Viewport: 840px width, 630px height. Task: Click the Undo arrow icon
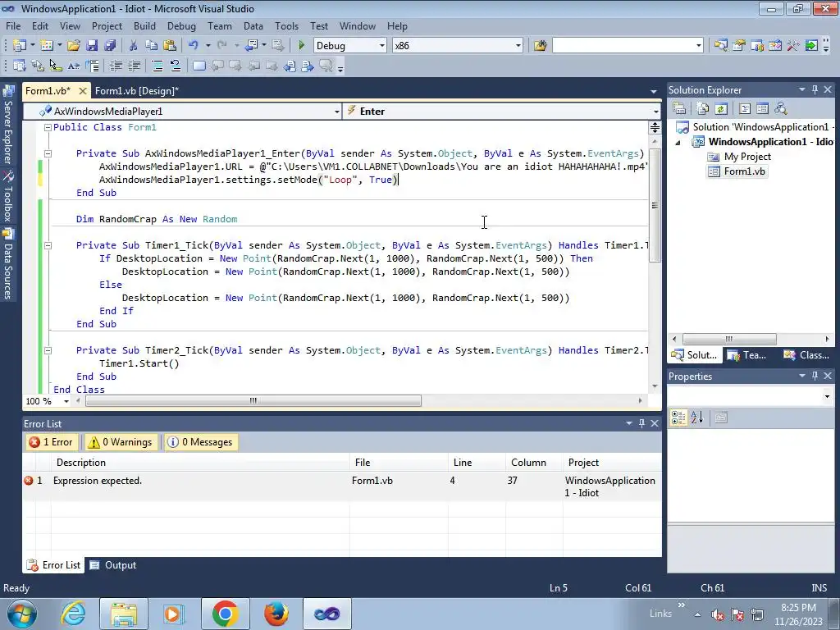pos(194,46)
